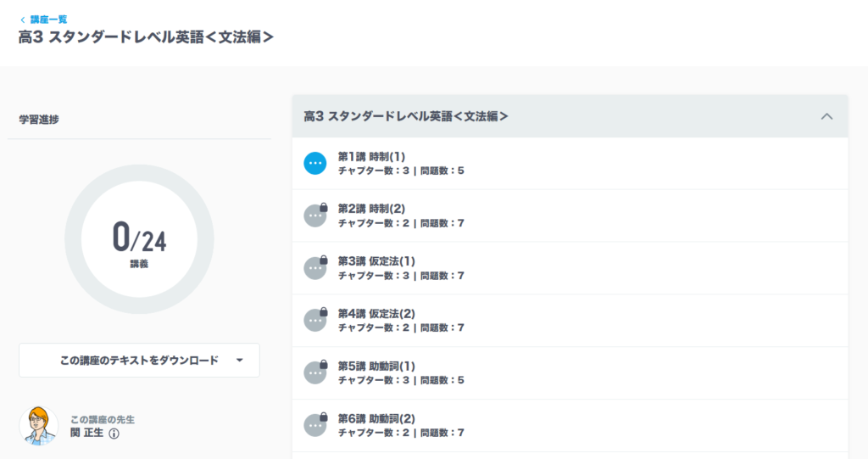868x459 pixels.
Task: Open the この講座のテキストをダウンロード dropdown
Action: pyautogui.click(x=140, y=361)
